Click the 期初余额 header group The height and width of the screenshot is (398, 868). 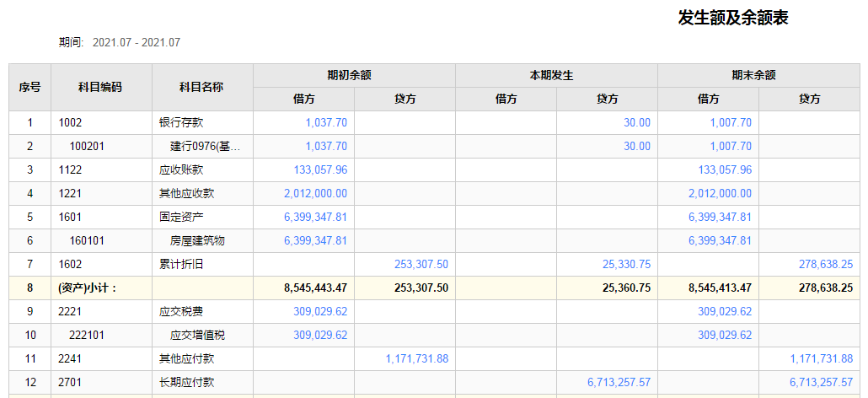coord(354,75)
